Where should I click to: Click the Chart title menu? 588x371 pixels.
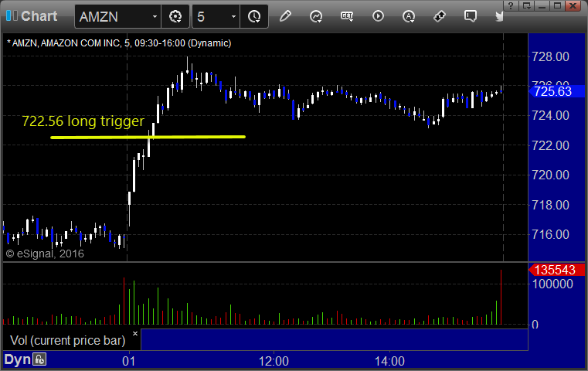pos(32,16)
